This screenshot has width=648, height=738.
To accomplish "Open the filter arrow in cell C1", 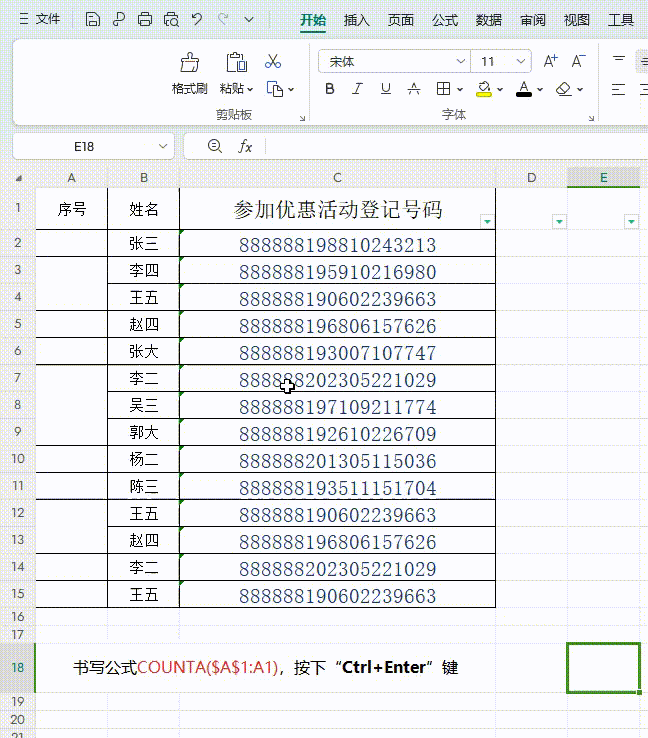I will pyautogui.click(x=487, y=221).
